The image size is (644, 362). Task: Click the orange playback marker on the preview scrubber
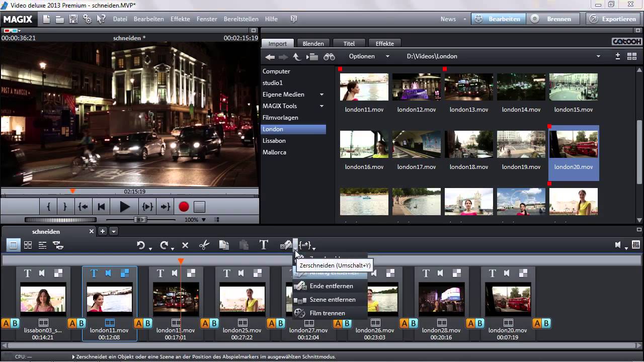pos(72,191)
